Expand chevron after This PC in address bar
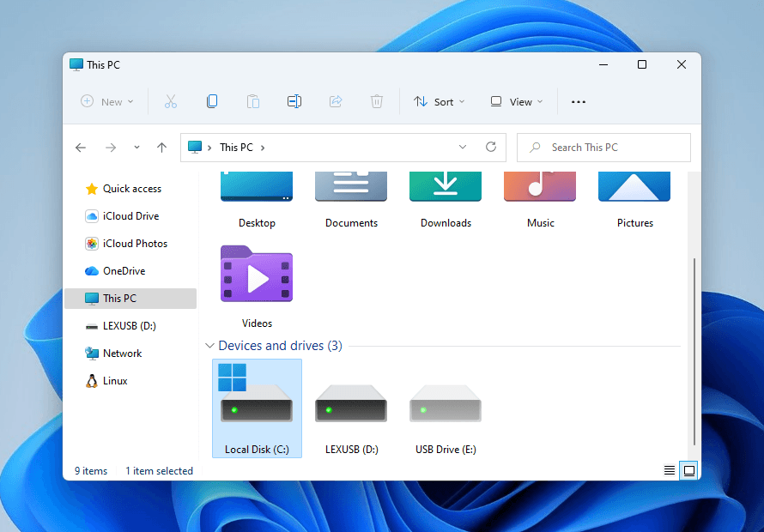 [x=263, y=148]
